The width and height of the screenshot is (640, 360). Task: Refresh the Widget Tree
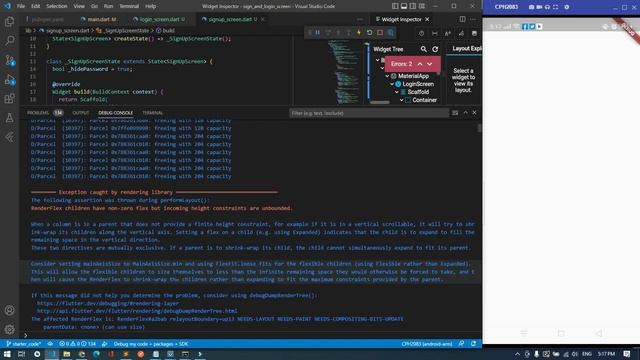[x=435, y=49]
